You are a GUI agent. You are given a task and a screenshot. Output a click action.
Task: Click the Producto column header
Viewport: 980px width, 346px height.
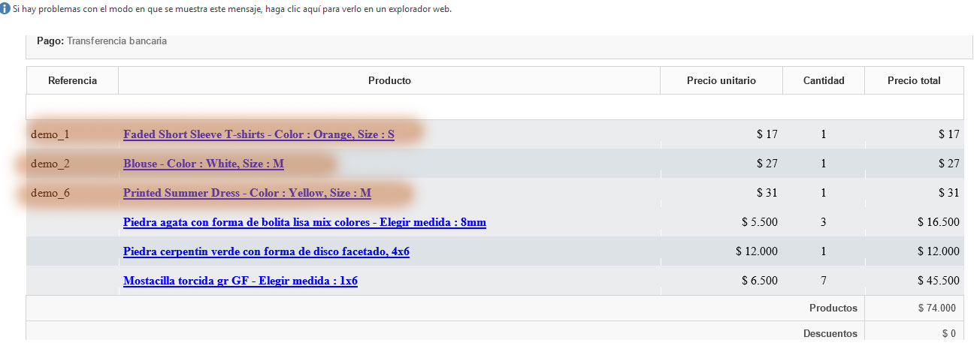pos(389,80)
